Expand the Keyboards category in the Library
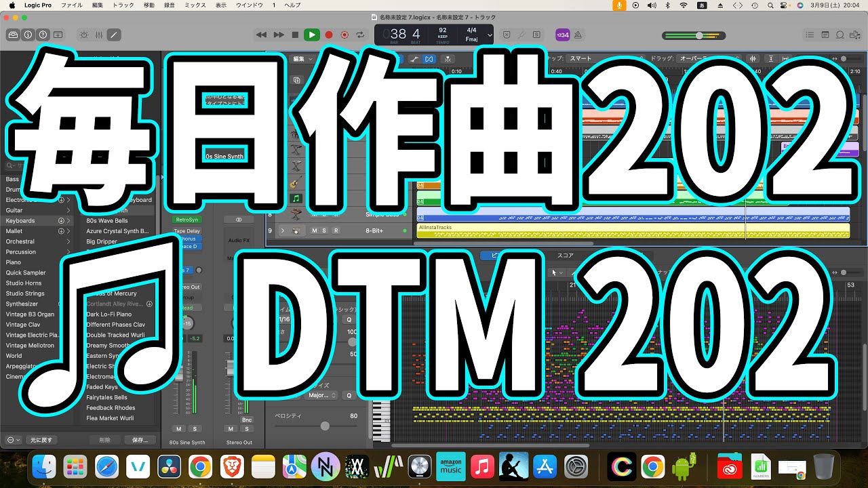 coord(68,220)
